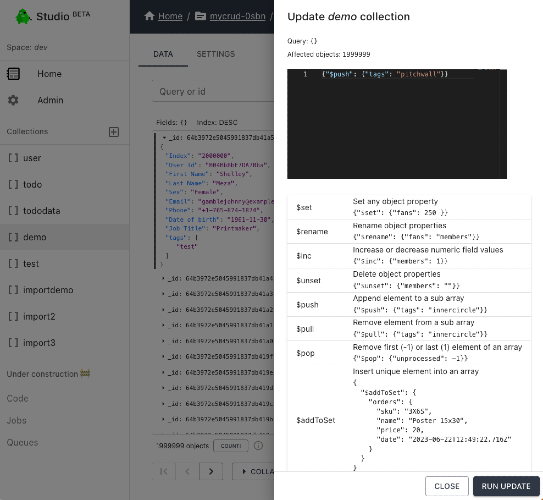This screenshot has height=500, width=543.
Task: Collapse the expanded first document
Action: pyautogui.click(x=164, y=138)
